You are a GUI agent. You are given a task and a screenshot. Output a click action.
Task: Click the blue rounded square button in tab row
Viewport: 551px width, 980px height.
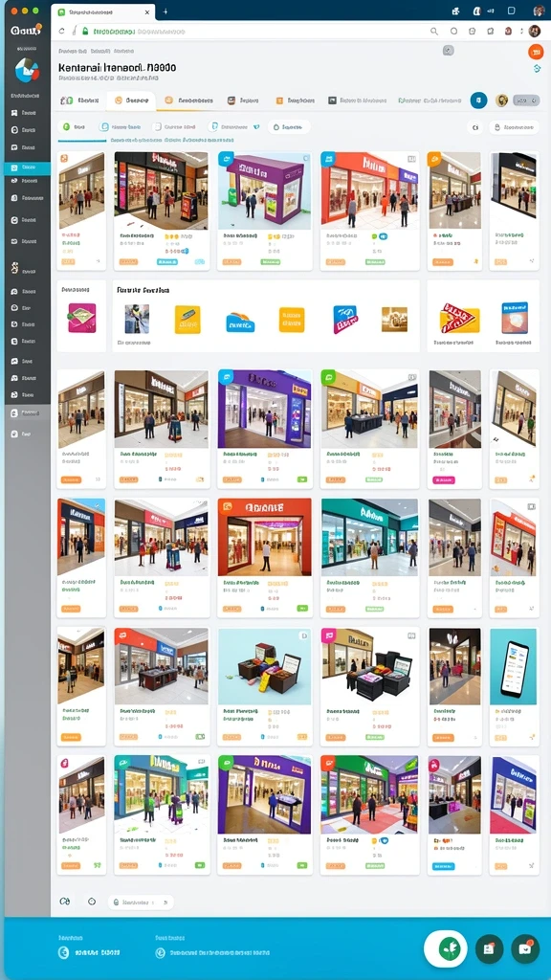pos(478,100)
